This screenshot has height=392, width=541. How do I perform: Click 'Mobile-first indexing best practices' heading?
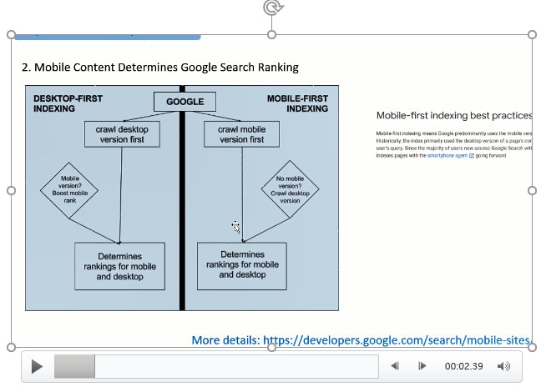(x=454, y=115)
